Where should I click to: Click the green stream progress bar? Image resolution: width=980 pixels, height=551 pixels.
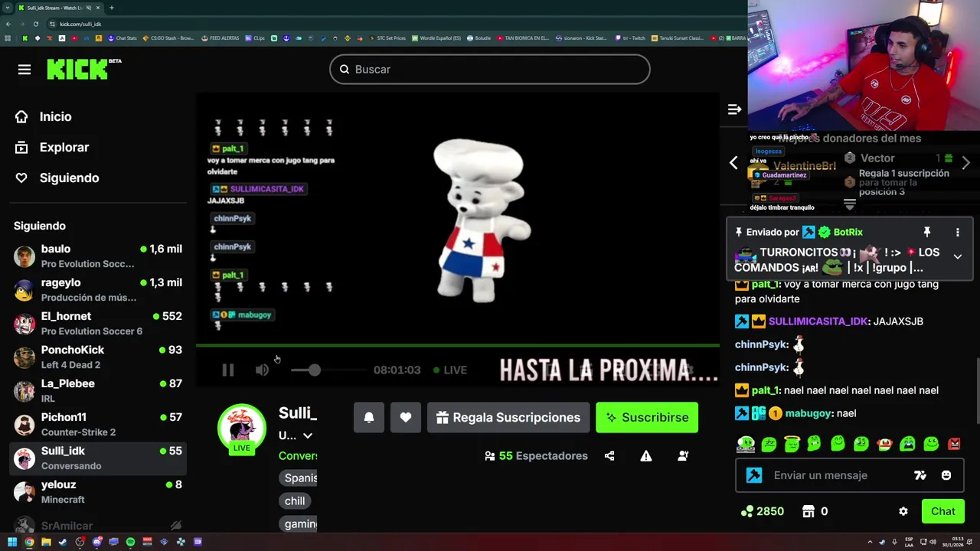coord(458,346)
